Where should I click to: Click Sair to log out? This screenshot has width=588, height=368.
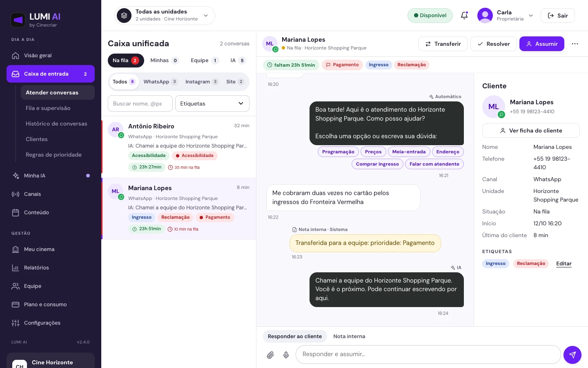(x=558, y=16)
